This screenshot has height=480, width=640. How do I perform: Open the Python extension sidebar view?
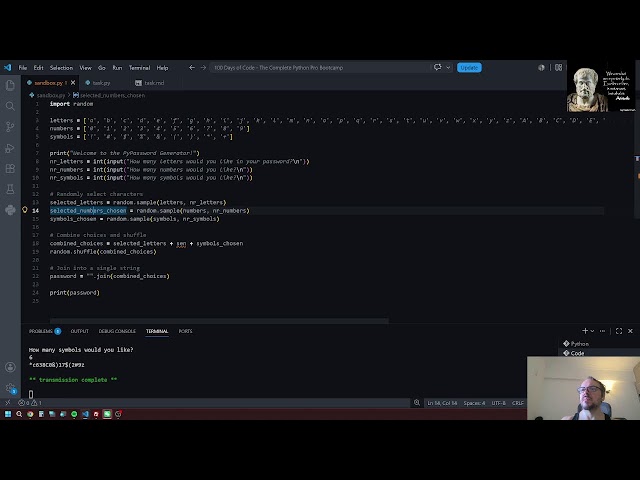coord(10,210)
